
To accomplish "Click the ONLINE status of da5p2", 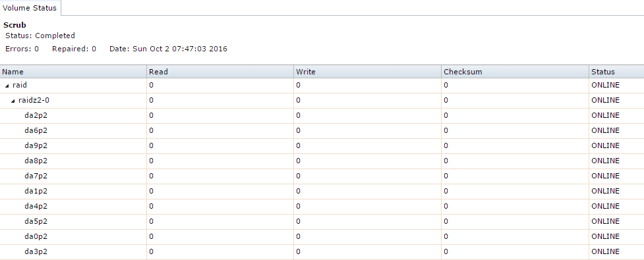I will pyautogui.click(x=605, y=221).
